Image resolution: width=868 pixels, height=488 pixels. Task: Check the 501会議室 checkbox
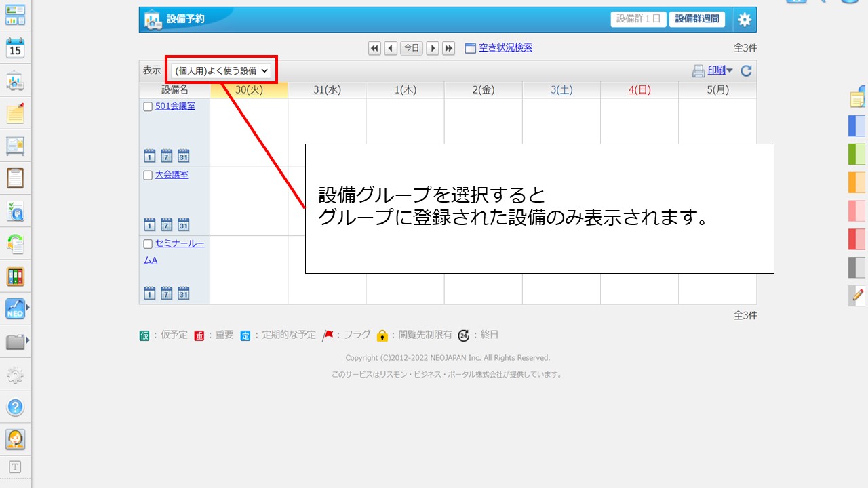pyautogui.click(x=148, y=106)
